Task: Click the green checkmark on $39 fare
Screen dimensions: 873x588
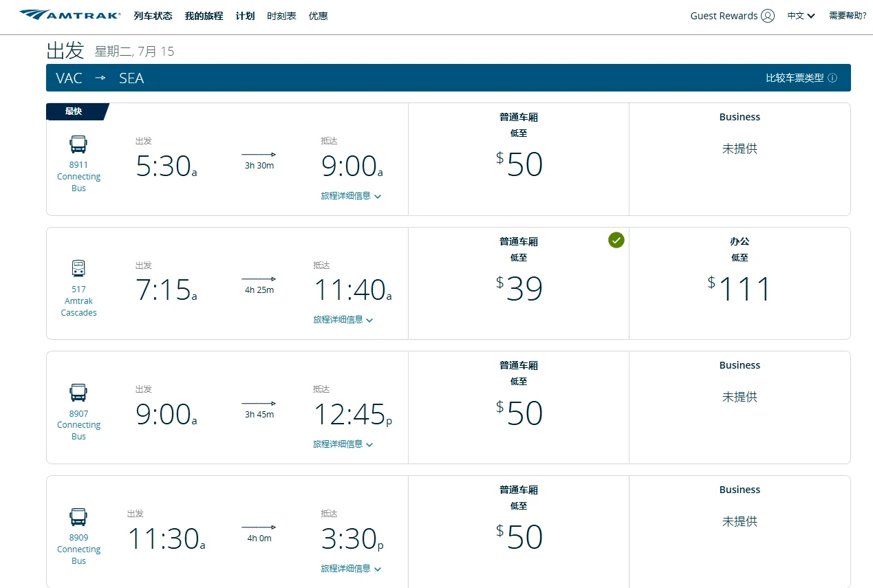Action: 616,240
